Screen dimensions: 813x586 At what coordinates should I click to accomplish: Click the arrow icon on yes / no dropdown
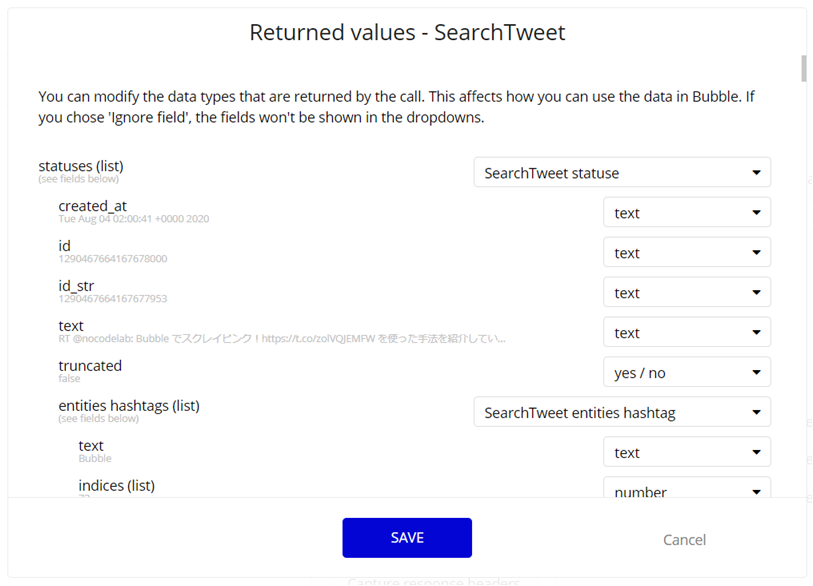756,372
